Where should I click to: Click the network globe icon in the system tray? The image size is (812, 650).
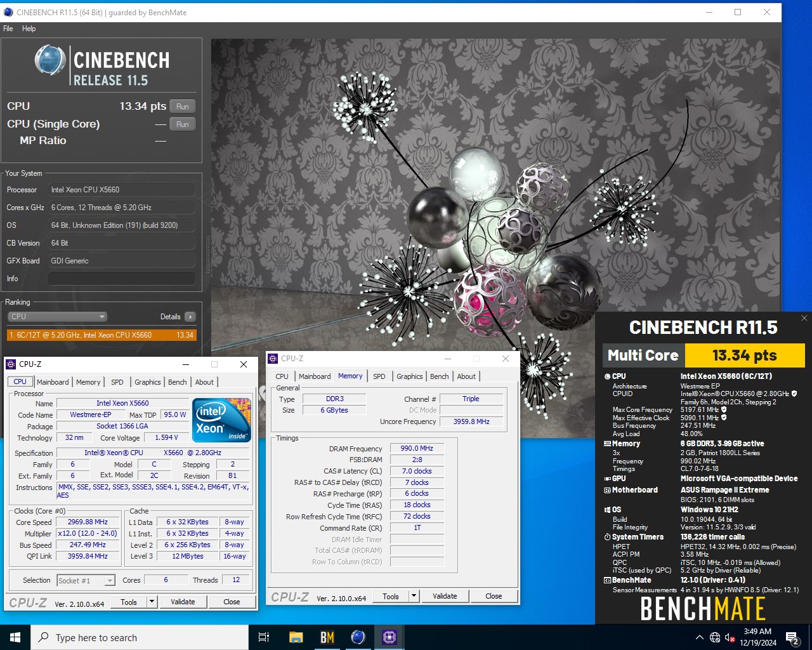(x=715, y=637)
